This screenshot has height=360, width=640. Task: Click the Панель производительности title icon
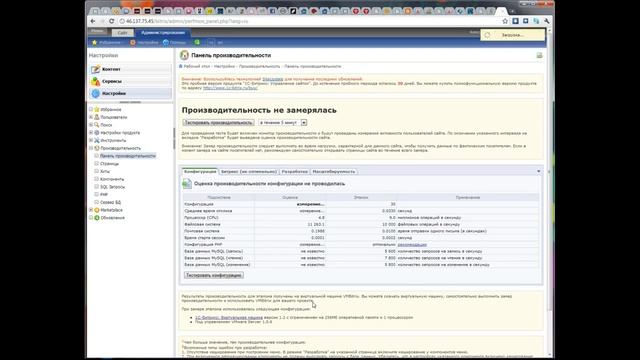[x=184, y=55]
